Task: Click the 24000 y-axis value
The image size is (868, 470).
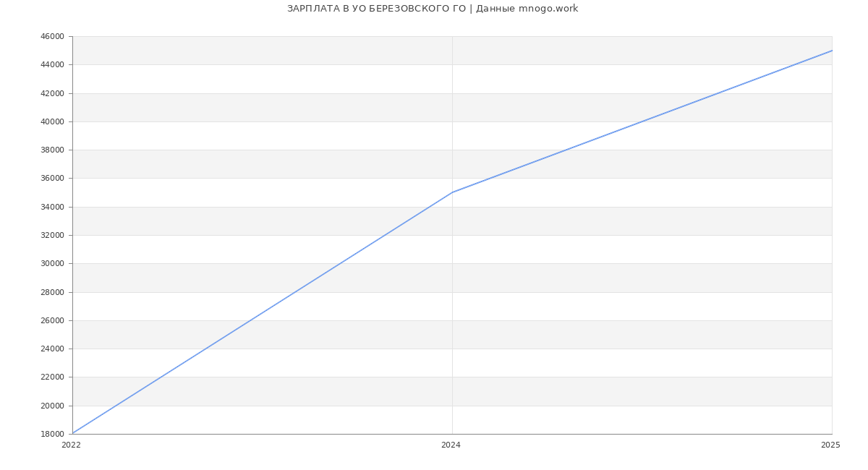Action: click(52, 349)
